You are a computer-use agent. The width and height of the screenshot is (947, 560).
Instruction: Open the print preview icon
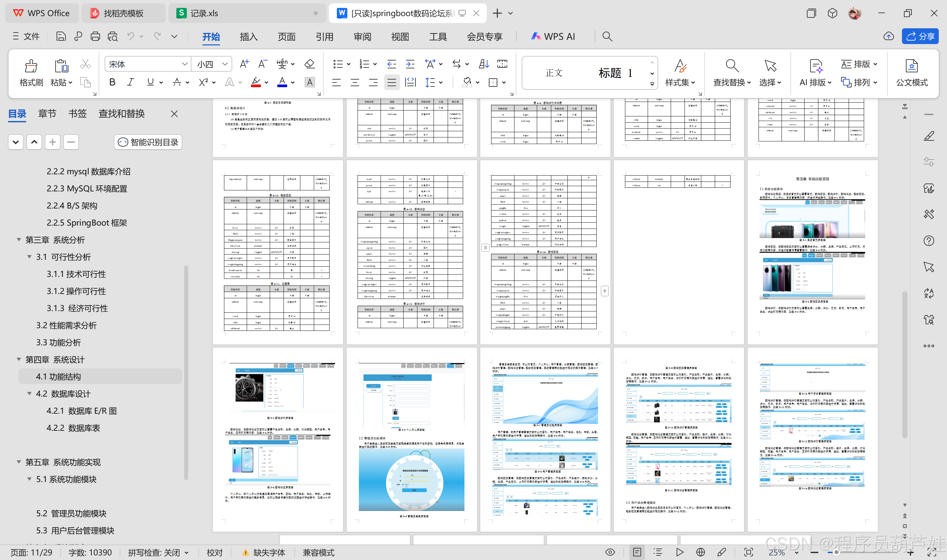[x=113, y=36]
